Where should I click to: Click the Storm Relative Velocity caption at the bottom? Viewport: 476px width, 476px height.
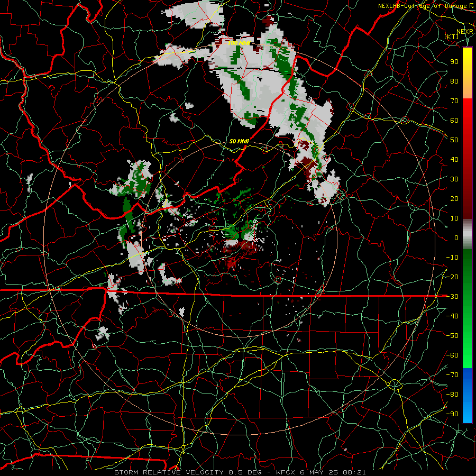click(x=240, y=472)
